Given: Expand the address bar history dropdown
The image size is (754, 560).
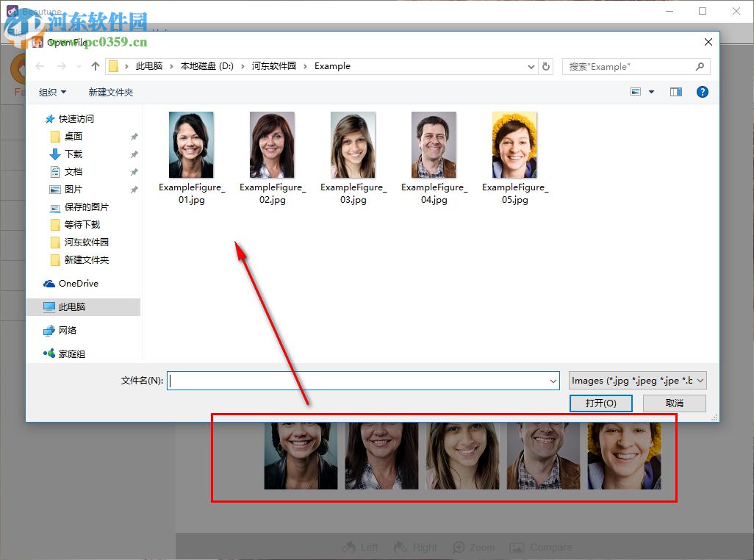Looking at the screenshot, I should (531, 66).
